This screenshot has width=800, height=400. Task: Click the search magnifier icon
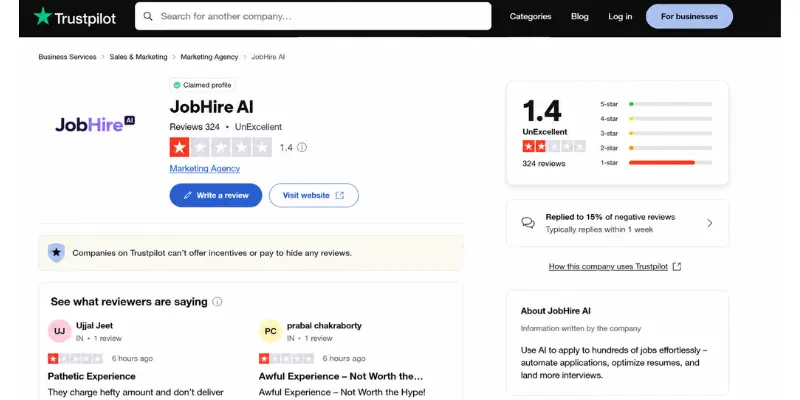(x=148, y=16)
